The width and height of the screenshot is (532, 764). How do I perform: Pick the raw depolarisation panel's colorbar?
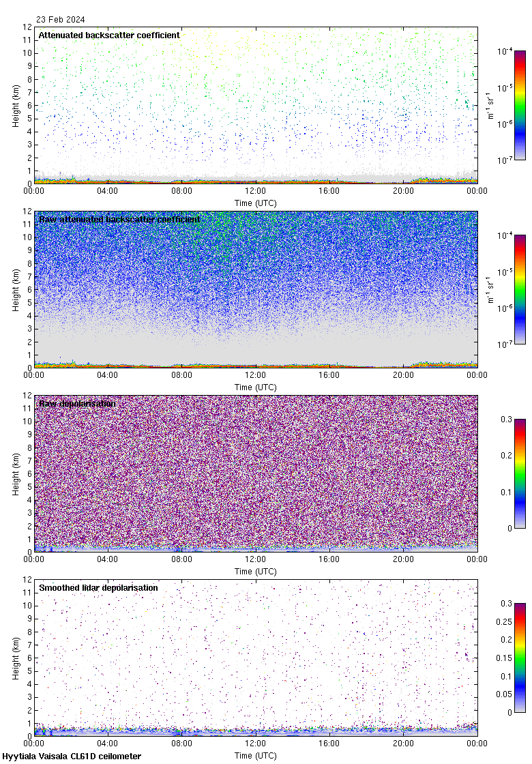pos(520,473)
